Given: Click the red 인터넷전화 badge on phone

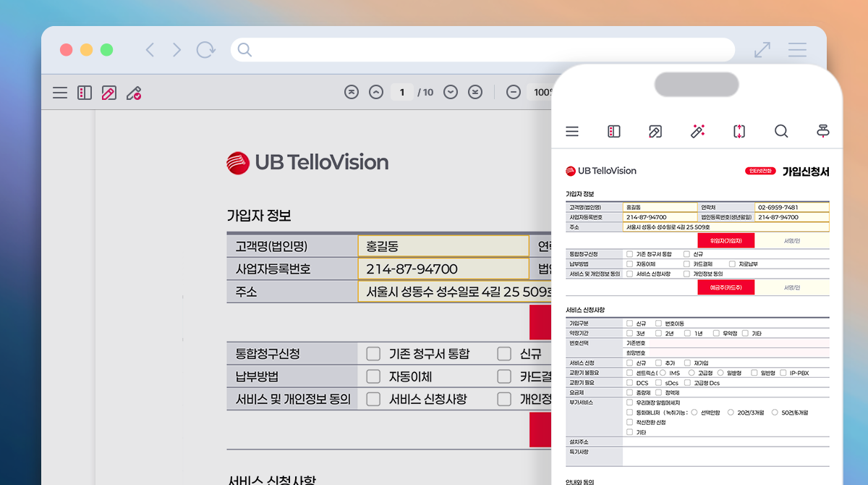Looking at the screenshot, I should click(761, 172).
